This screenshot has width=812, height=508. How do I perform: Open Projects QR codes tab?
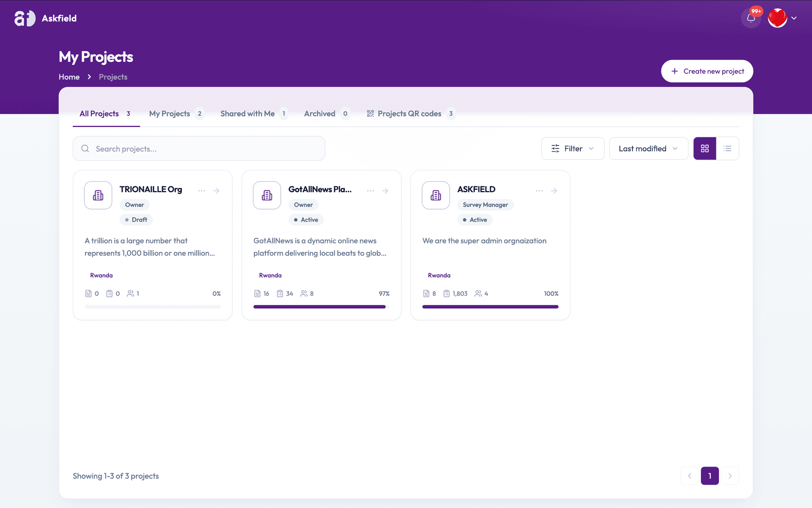point(411,113)
